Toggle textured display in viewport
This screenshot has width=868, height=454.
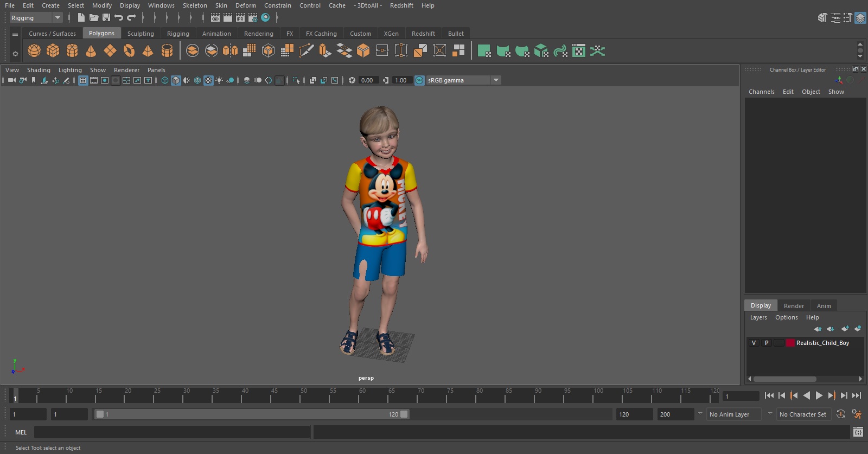(208, 80)
